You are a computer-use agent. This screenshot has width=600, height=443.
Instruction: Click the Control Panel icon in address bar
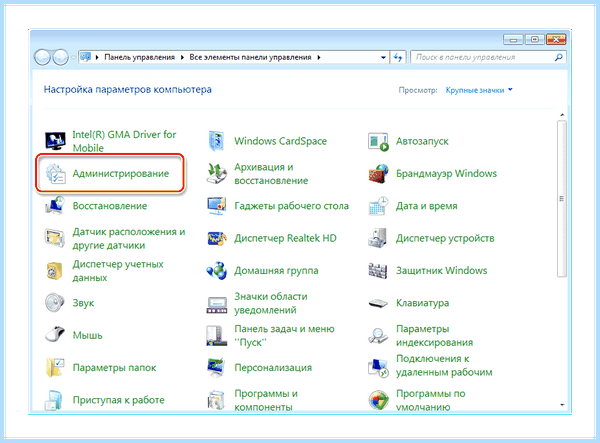86,57
